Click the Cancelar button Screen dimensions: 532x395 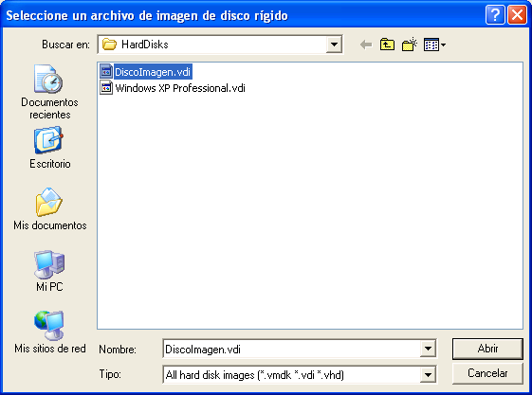tap(487, 373)
